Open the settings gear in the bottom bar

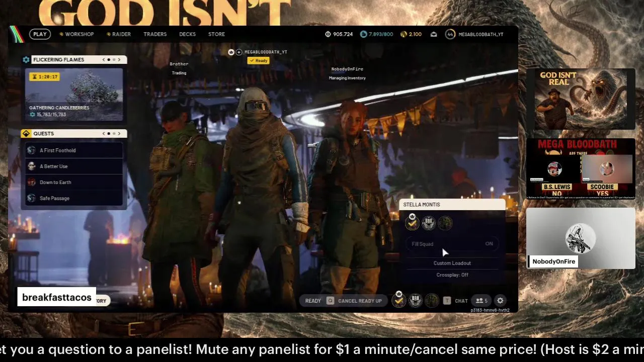[500, 301]
